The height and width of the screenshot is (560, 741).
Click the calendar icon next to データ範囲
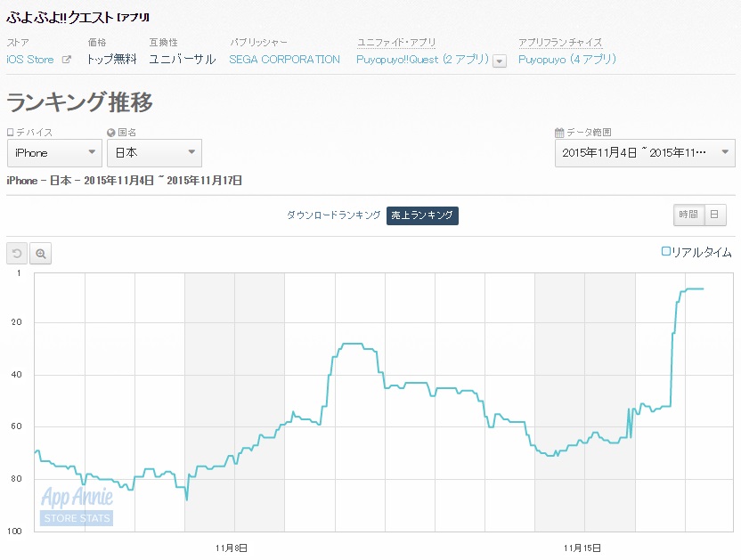[559, 133]
